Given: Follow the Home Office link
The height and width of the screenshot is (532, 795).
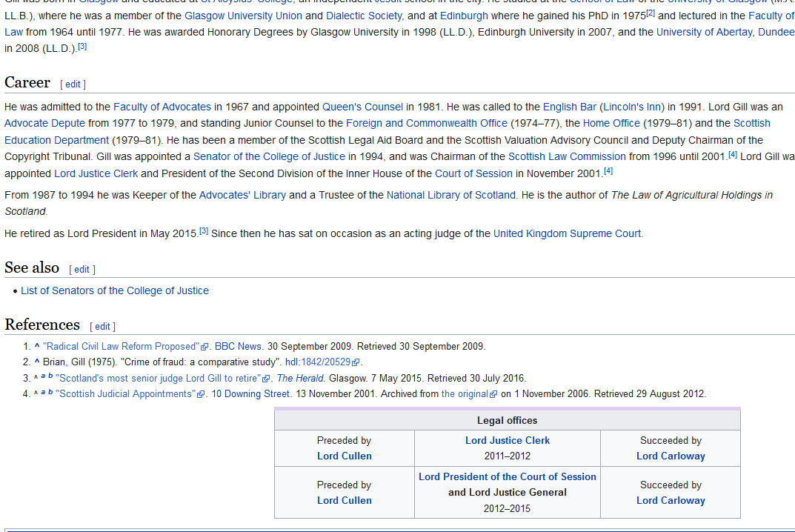Looking at the screenshot, I should pos(611,123).
